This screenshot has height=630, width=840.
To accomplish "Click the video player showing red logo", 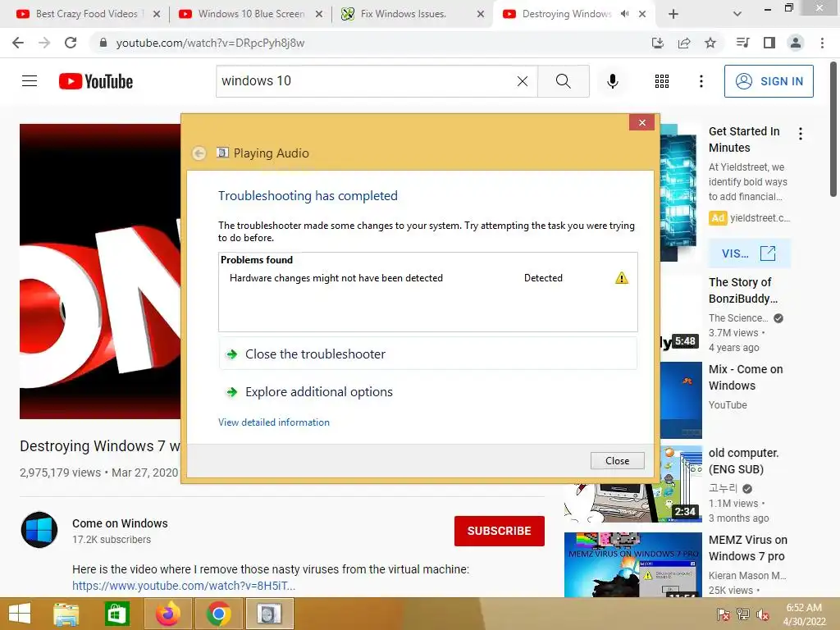I will [x=100, y=272].
